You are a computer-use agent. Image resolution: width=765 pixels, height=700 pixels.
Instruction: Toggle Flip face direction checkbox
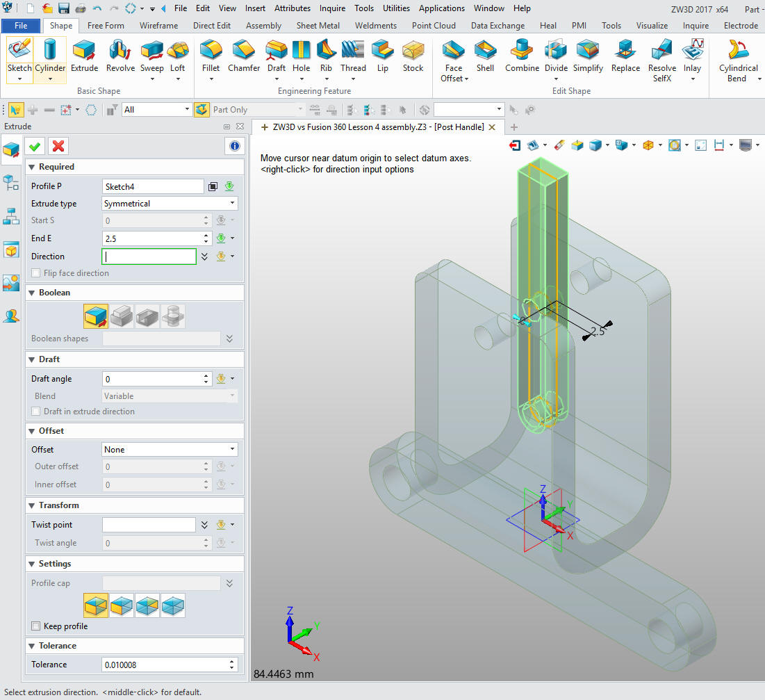pos(37,273)
